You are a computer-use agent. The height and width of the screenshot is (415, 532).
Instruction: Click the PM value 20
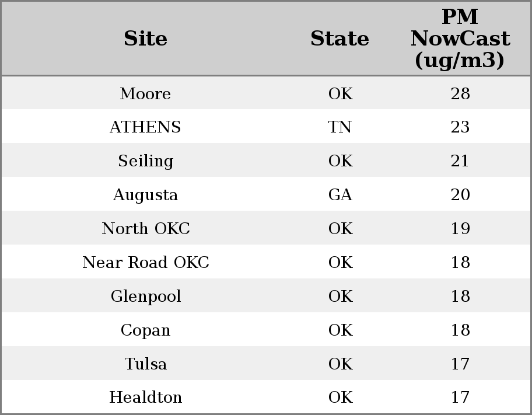(x=460, y=195)
